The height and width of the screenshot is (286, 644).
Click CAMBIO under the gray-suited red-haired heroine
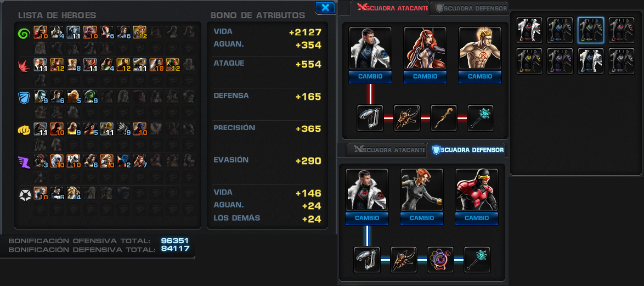422,218
